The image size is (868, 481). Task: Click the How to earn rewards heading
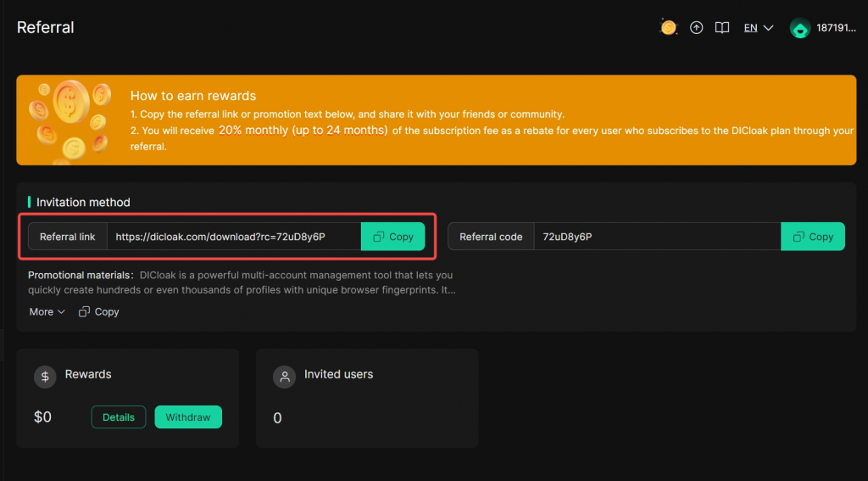[x=193, y=96]
